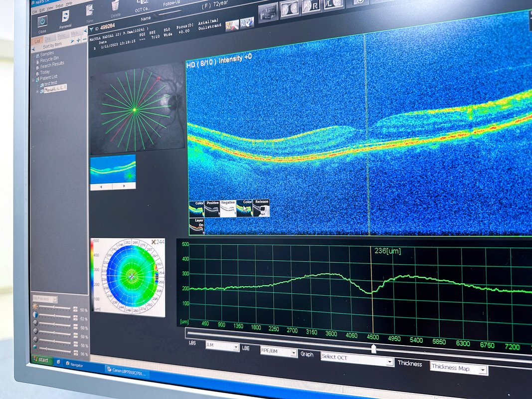The height and width of the screenshot is (399, 532).
Task: Click the Close power icon in toolbar
Action: click(x=42, y=21)
